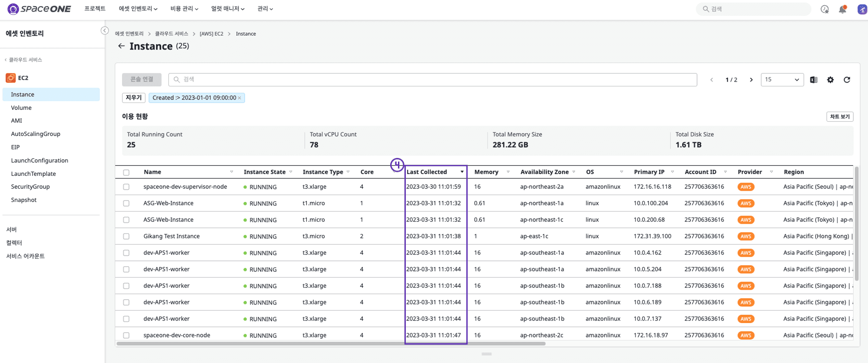
Task: Go to next table page
Action: coord(751,80)
